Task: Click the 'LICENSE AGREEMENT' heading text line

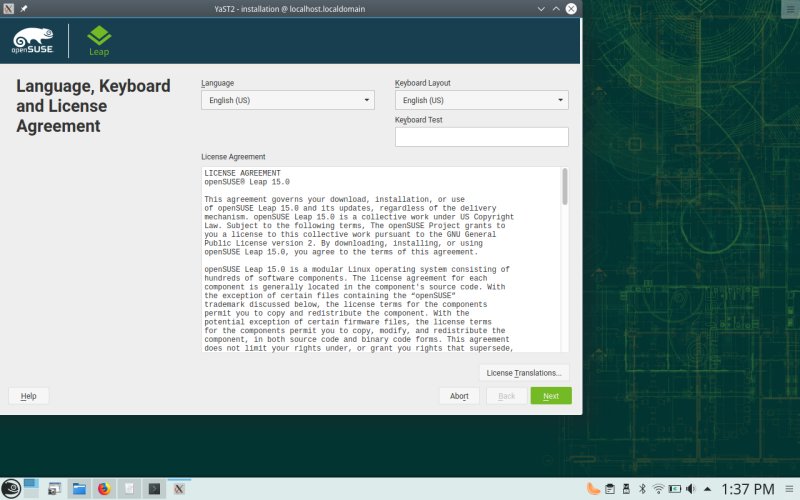Action: [x=242, y=173]
